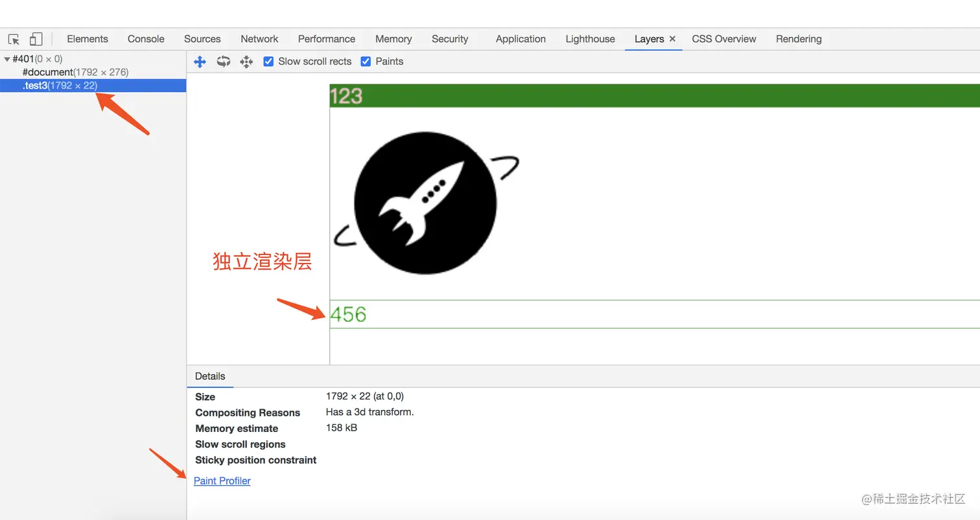The height and width of the screenshot is (520, 980).
Task: Click the Slow scroll regions label
Action: click(240, 444)
